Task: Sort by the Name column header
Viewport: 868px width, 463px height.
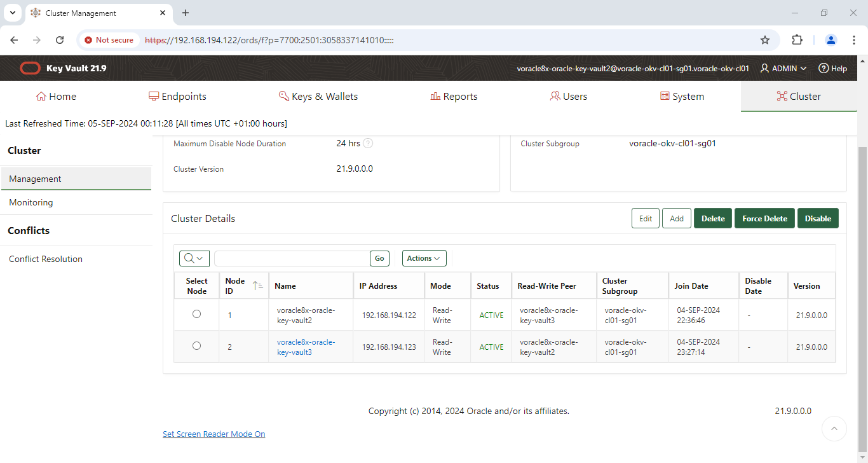Action: coord(285,286)
